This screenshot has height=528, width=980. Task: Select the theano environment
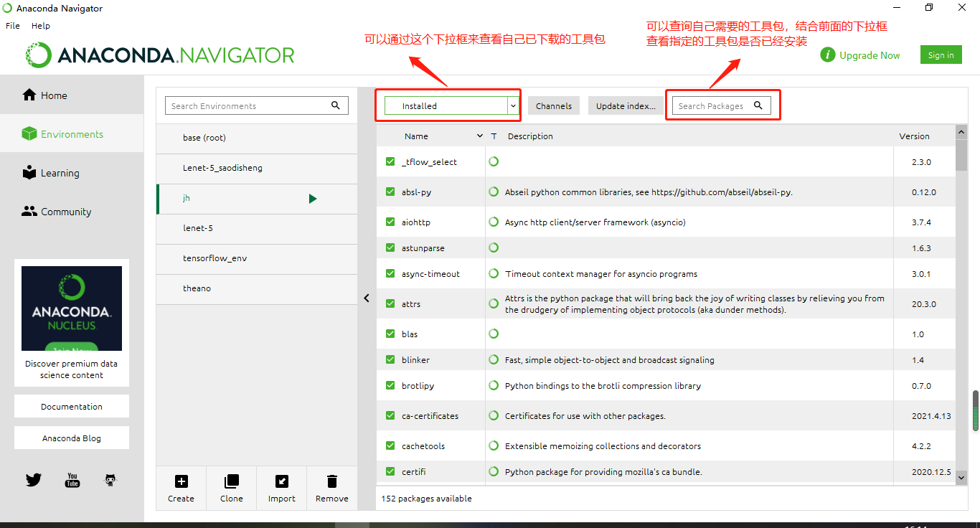(257, 288)
